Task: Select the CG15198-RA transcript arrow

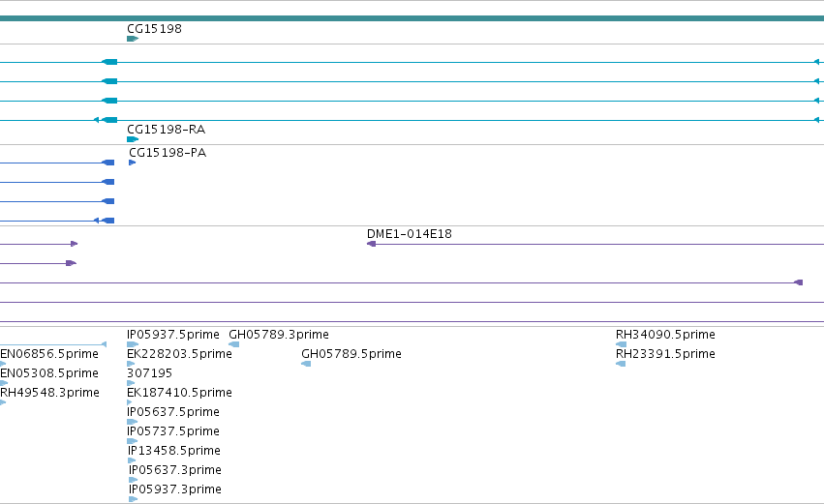Action: coord(133,139)
